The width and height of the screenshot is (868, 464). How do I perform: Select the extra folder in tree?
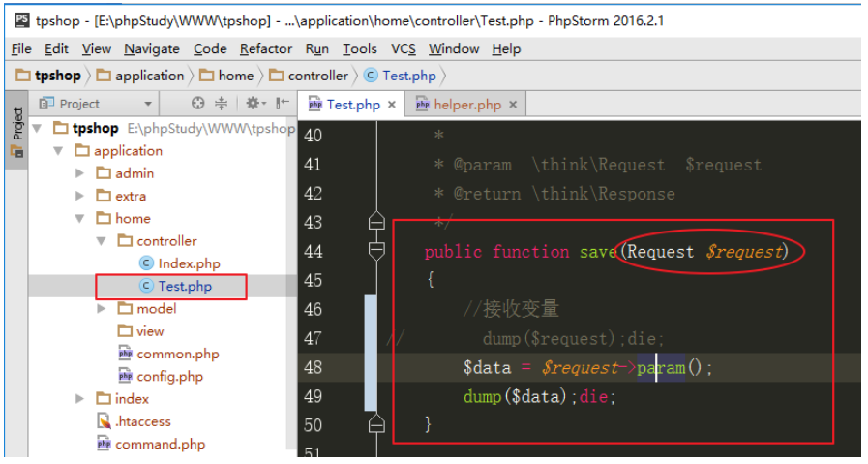click(131, 196)
